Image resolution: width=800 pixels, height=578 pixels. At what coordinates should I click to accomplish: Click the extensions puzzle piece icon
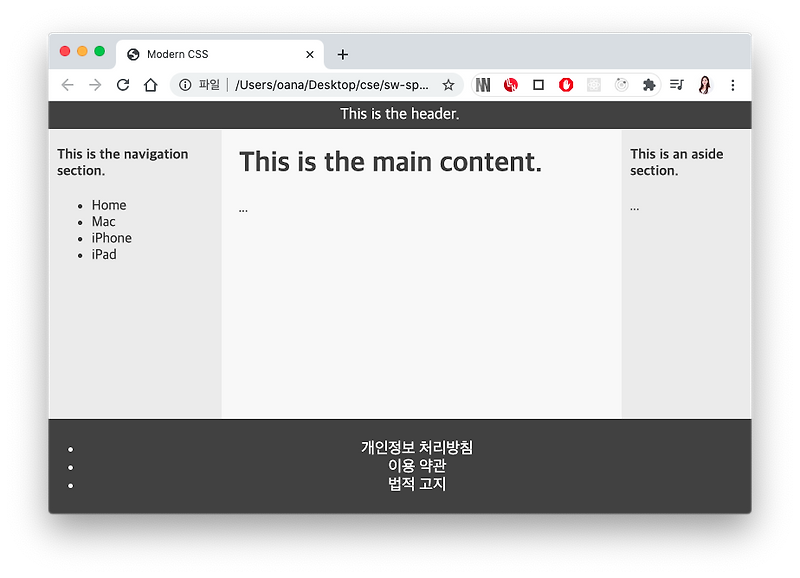(x=649, y=85)
